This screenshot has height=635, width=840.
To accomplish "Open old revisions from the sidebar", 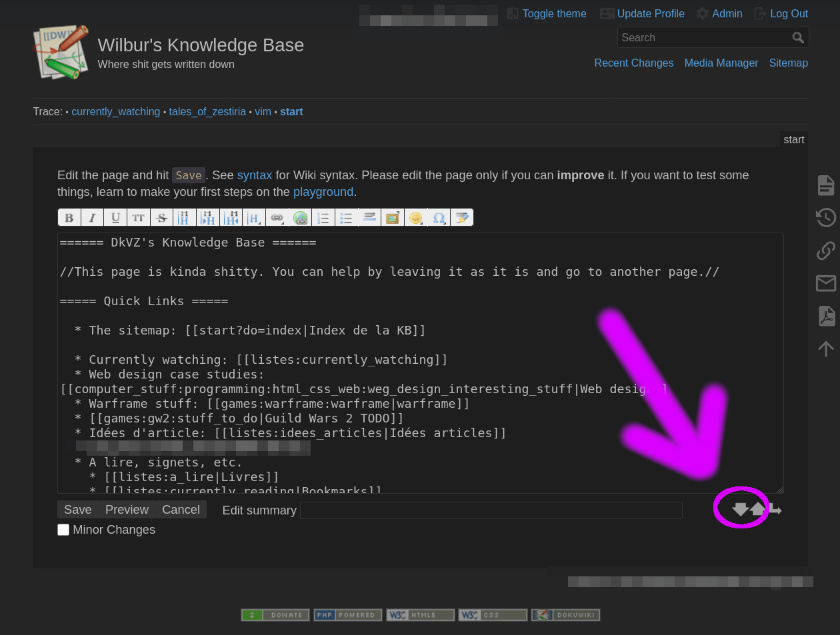I will tap(825, 217).
